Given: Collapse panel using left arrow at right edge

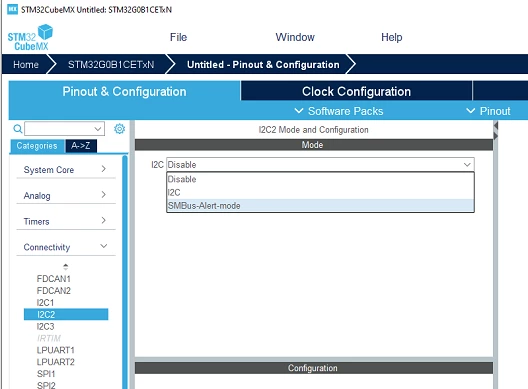Looking at the screenshot, I should [x=496, y=126].
